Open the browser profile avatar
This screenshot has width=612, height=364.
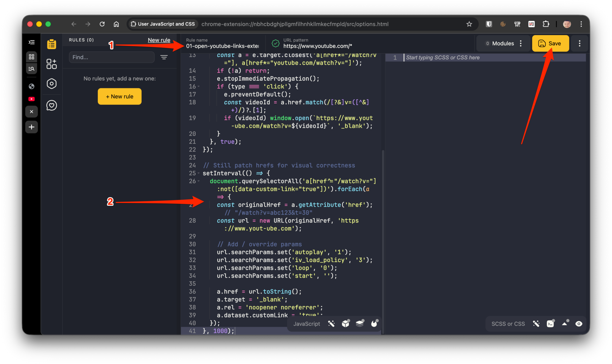click(x=567, y=24)
